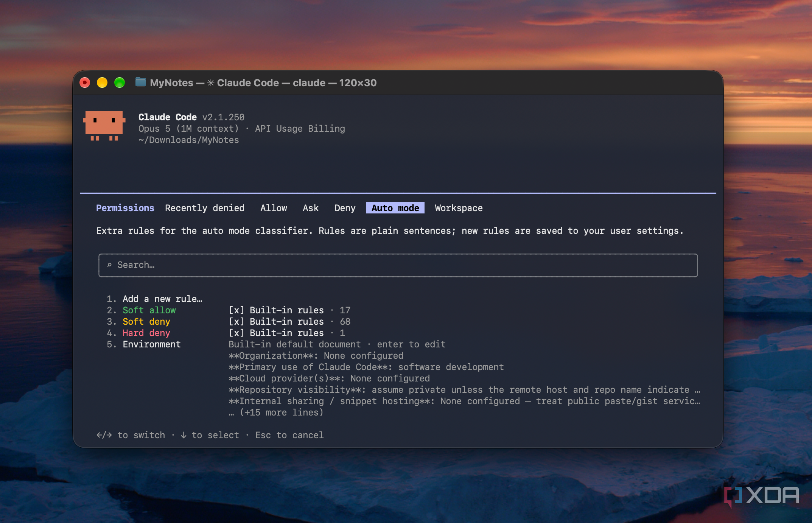812x523 pixels.
Task: Click the MyNotes folder icon in title bar
Action: point(141,82)
